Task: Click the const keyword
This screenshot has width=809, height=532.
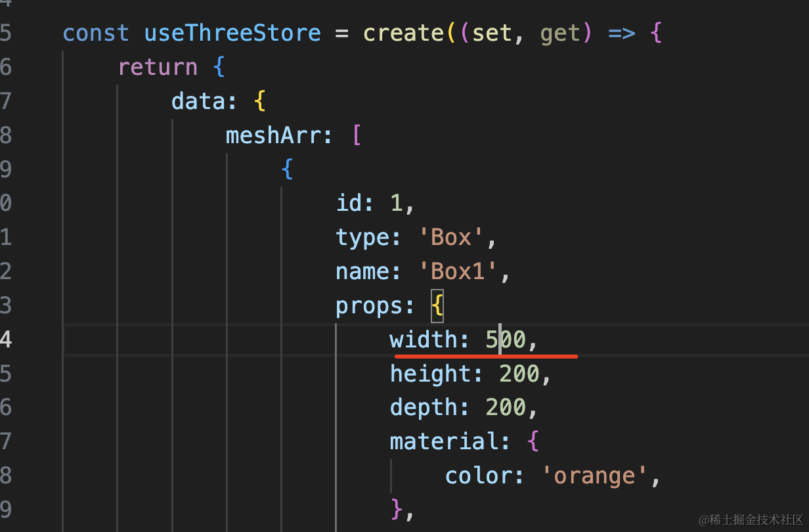Action: (x=97, y=33)
